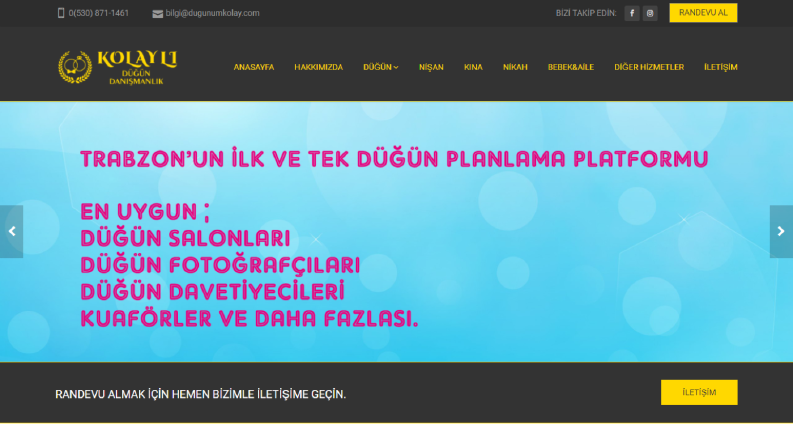Click the phone icon in top bar

[61, 13]
